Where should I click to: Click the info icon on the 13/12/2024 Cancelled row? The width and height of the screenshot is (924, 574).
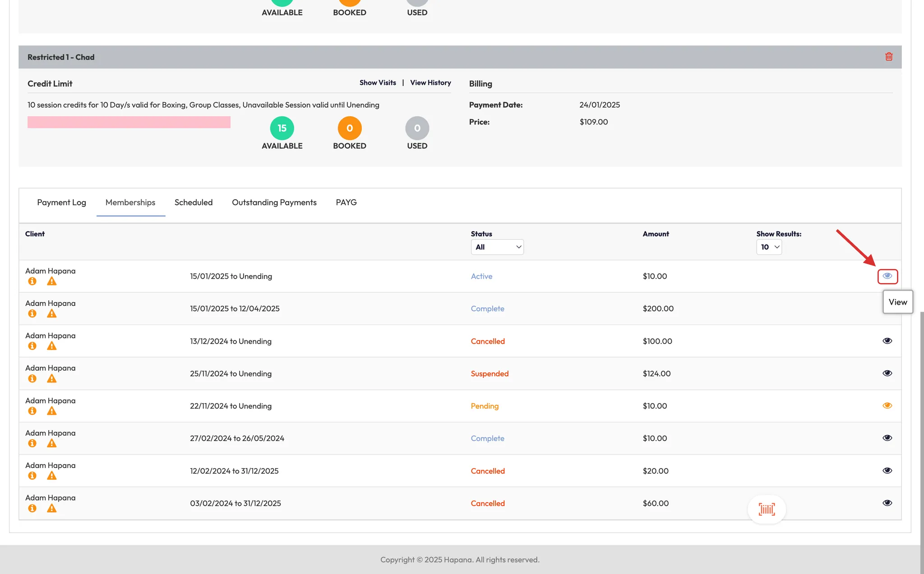(32, 346)
